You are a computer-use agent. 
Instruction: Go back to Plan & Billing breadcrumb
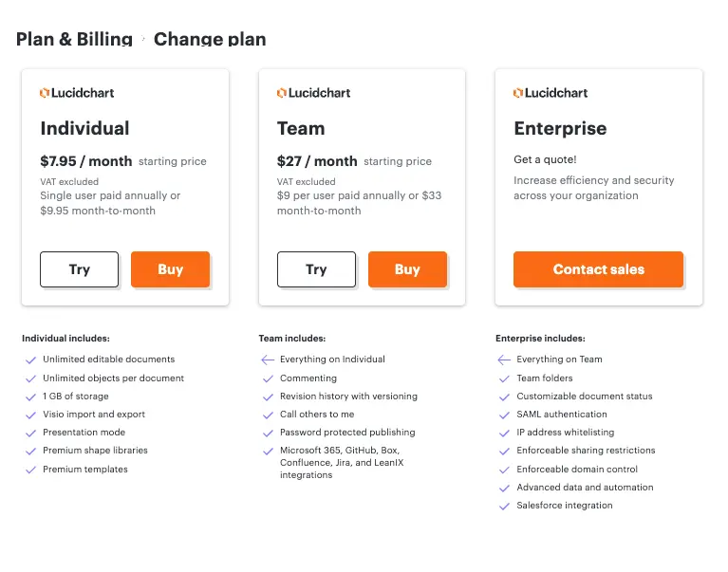pos(74,40)
